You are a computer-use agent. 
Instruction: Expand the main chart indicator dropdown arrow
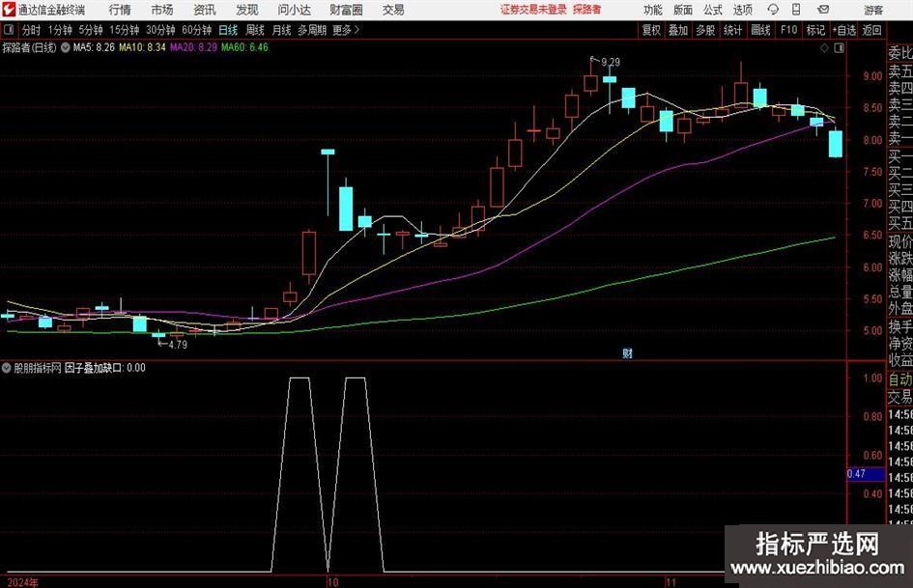(66, 47)
